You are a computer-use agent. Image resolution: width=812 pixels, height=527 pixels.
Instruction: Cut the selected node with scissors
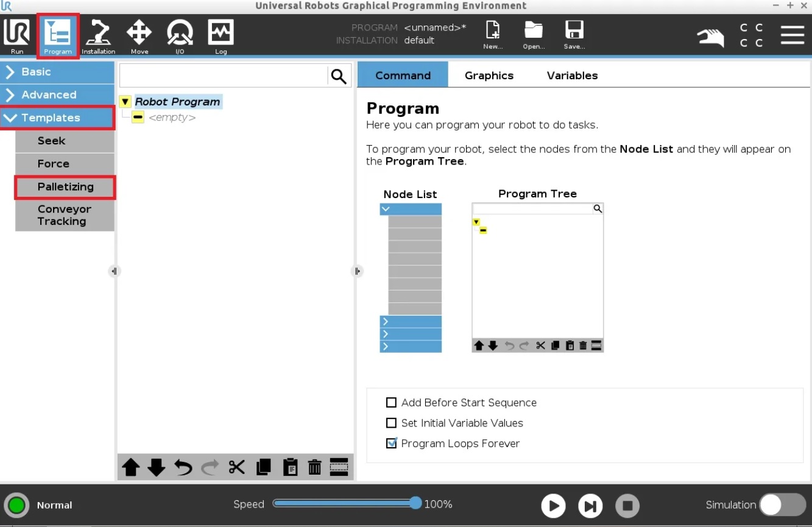(236, 467)
